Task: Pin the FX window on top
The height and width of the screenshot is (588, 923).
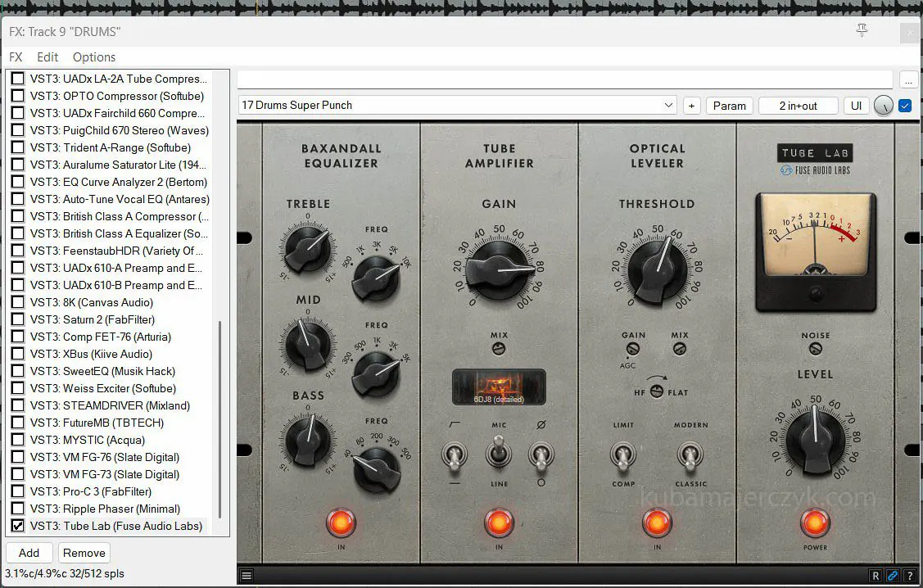Action: point(861,30)
